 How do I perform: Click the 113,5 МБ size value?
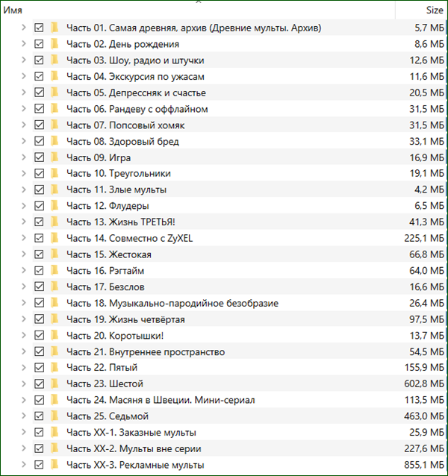424,400
